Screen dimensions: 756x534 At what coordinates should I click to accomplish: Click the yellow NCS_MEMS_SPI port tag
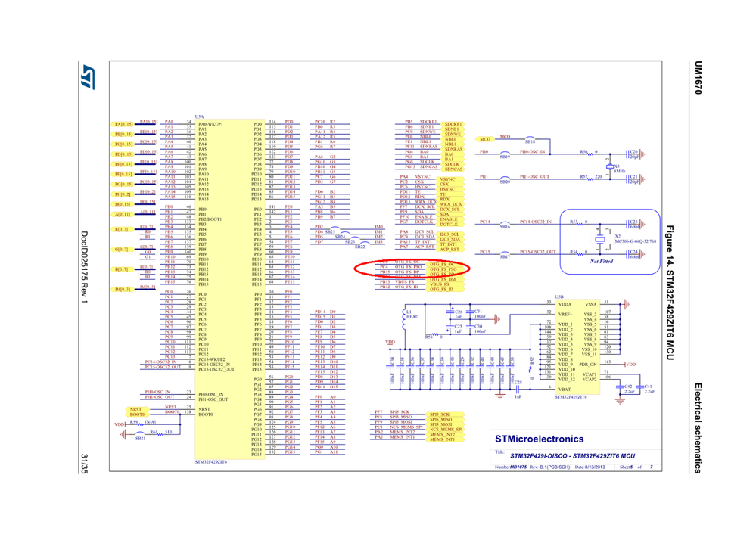point(447,430)
